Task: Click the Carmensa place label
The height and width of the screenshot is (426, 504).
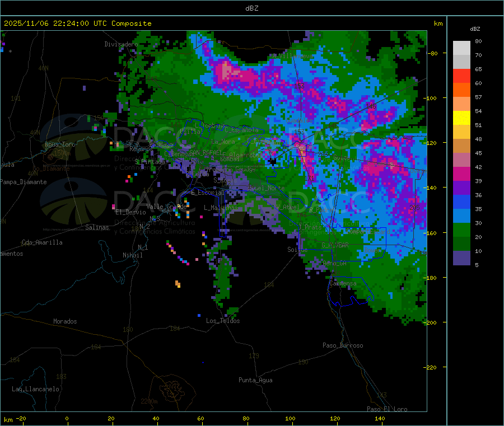Action: pos(343,284)
